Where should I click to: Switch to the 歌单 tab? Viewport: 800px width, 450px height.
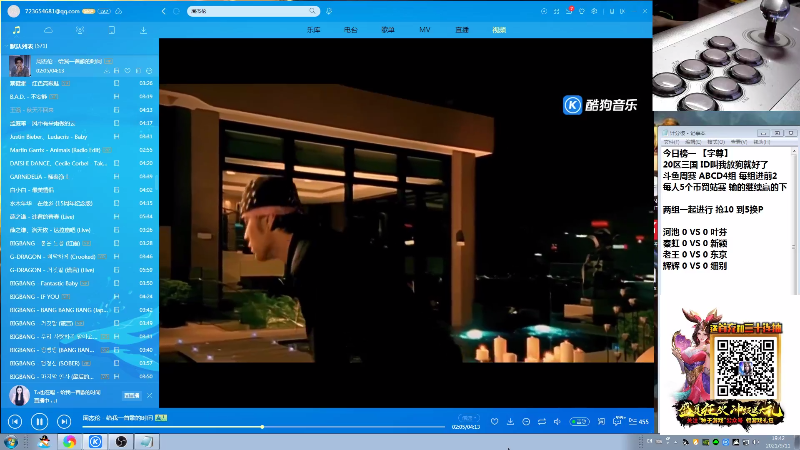(x=388, y=30)
